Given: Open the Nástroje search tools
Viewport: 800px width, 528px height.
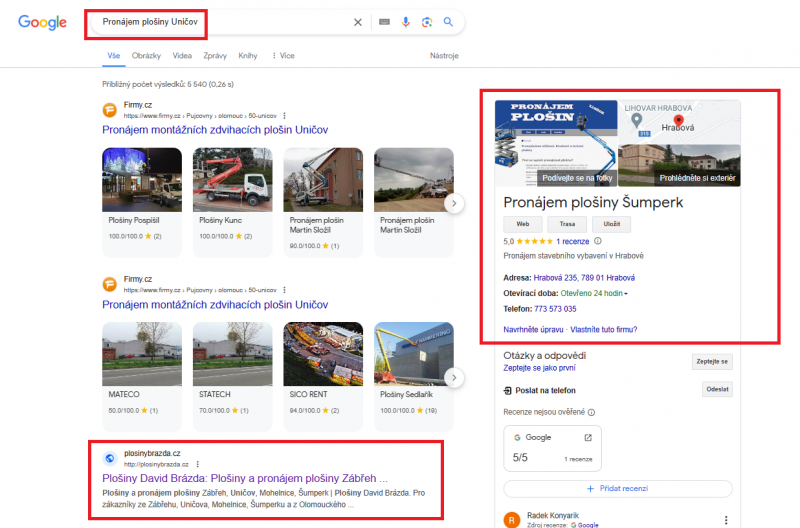Looking at the screenshot, I should click(x=444, y=56).
